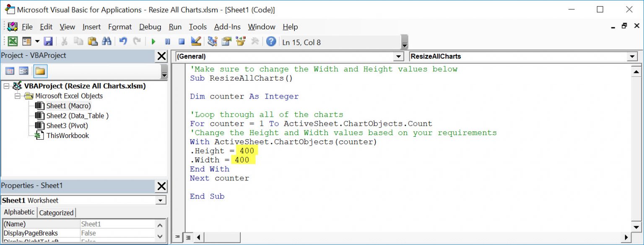Click the Reset button to stop execution
Image resolution: width=644 pixels, height=245 pixels.
[182, 41]
